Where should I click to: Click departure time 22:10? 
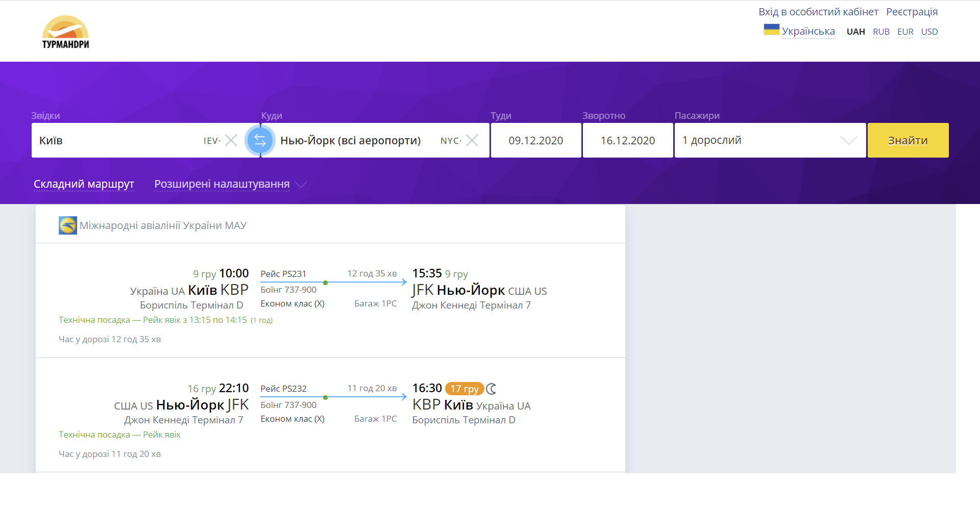pos(234,388)
